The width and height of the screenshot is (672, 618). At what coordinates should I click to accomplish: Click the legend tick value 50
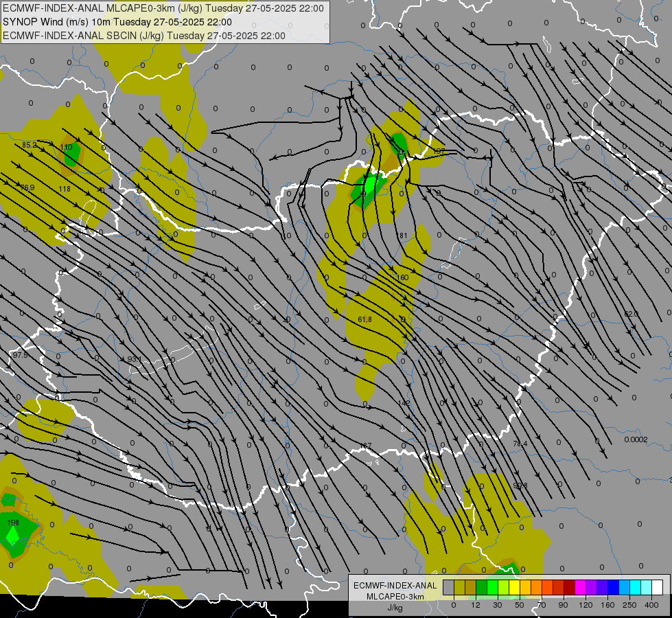point(520,605)
